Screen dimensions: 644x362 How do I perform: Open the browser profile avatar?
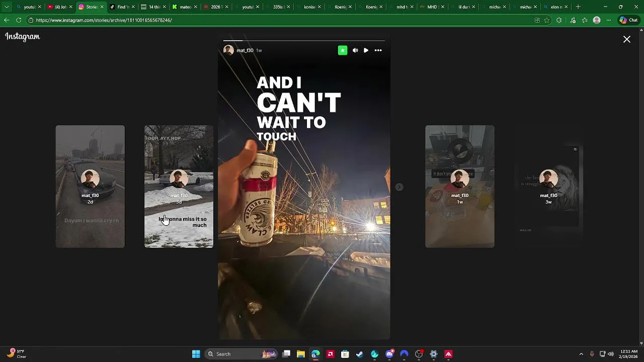point(597,20)
